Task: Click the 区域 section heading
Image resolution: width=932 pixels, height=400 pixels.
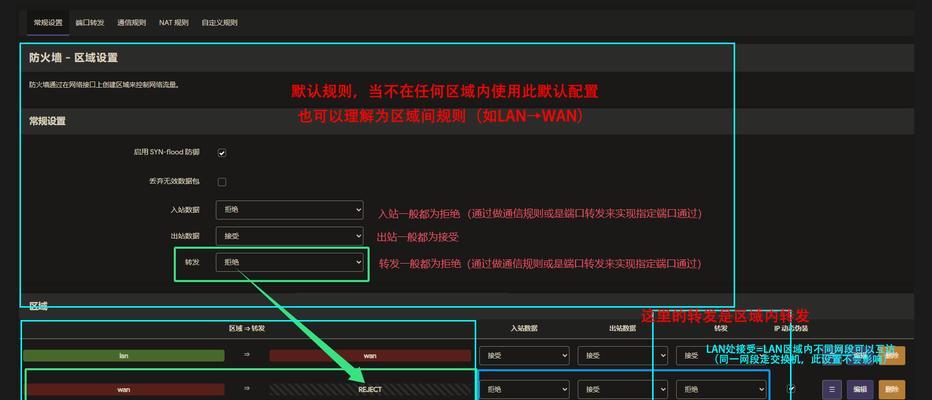Action: (x=39, y=306)
